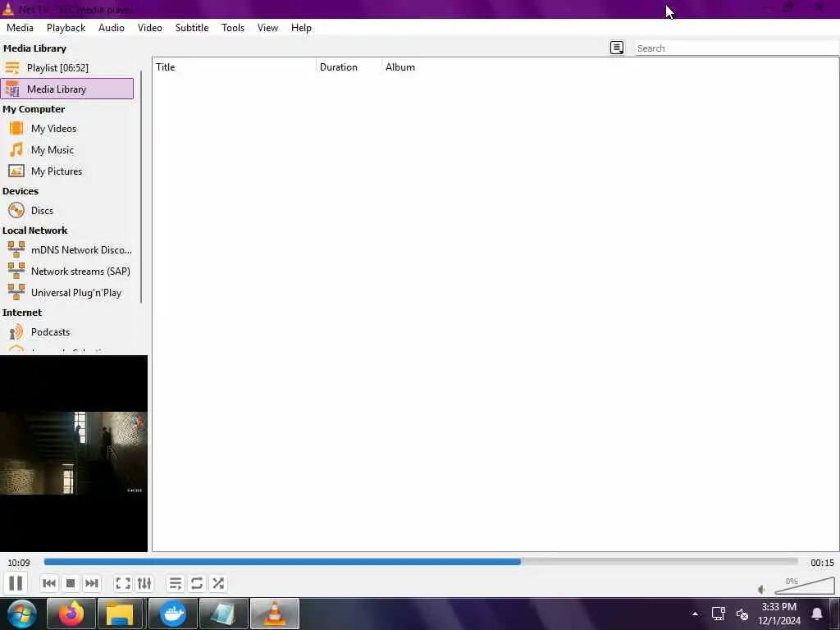
Task: Open the notepad app taskbar icon
Action: 223,614
